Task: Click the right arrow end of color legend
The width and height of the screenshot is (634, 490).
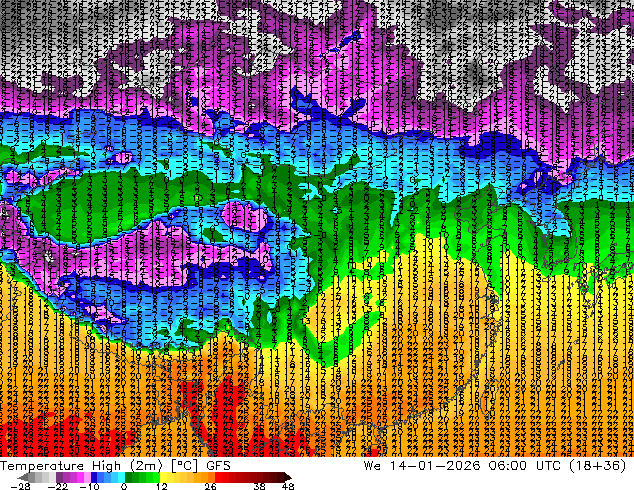Action: coord(287,477)
